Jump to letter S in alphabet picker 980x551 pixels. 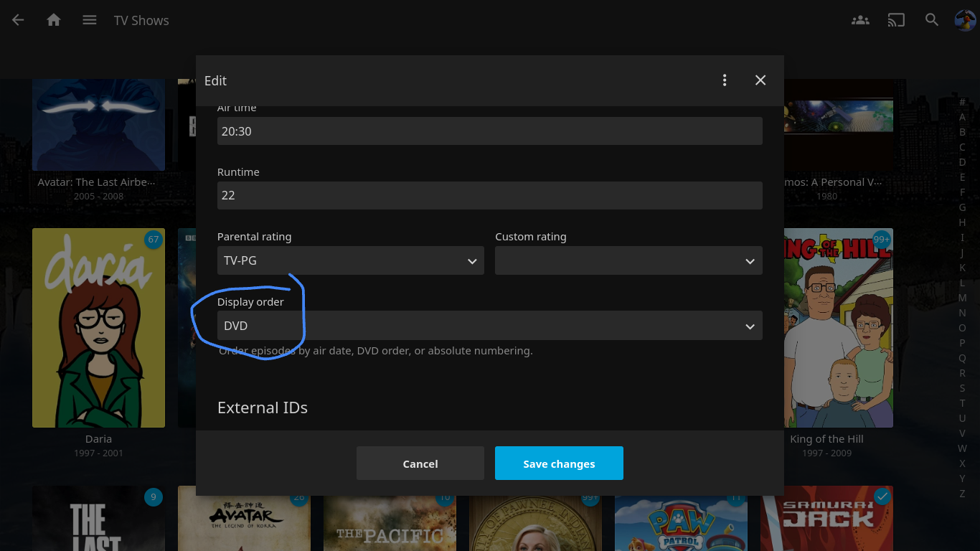[x=962, y=388]
